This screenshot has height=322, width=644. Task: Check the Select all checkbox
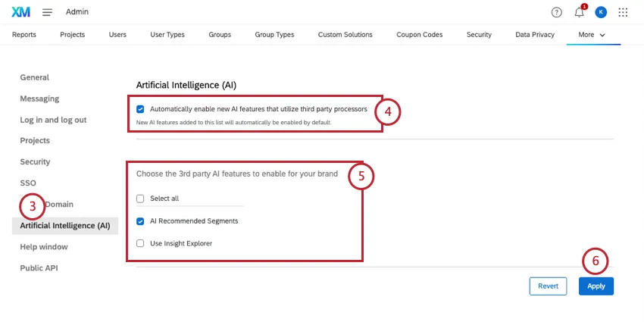(x=140, y=199)
